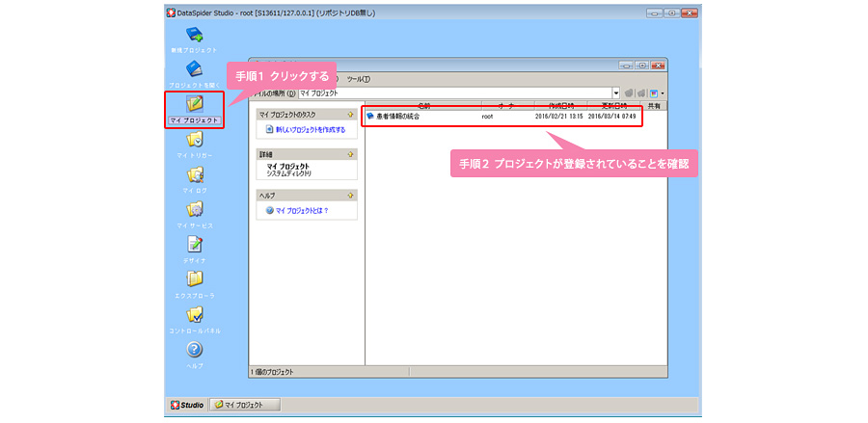868x423 pixels.
Task: Click the 新しいプロジェクトを作成する link
Action: pyautogui.click(x=310, y=129)
